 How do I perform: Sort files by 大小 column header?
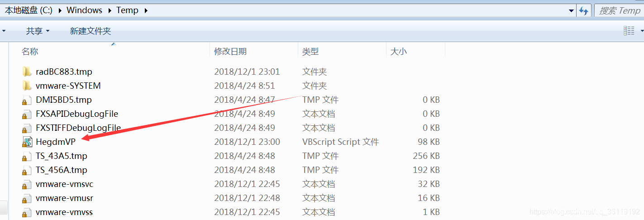point(398,52)
